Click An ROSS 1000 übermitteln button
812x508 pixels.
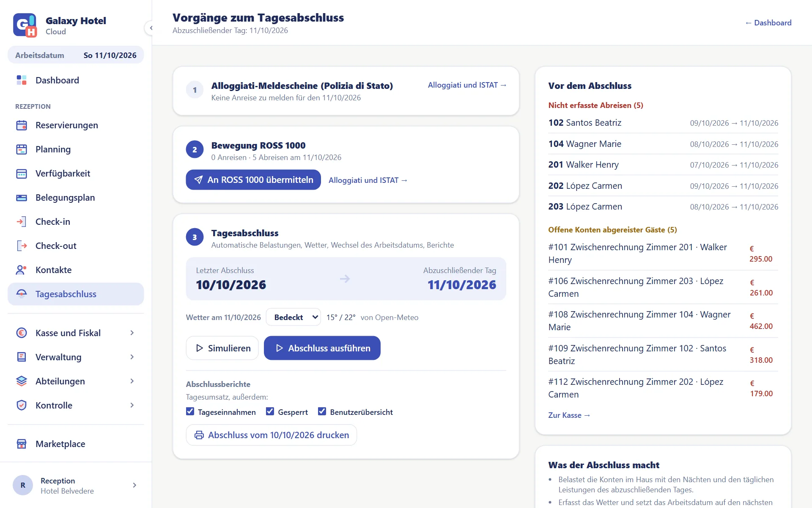coord(253,180)
